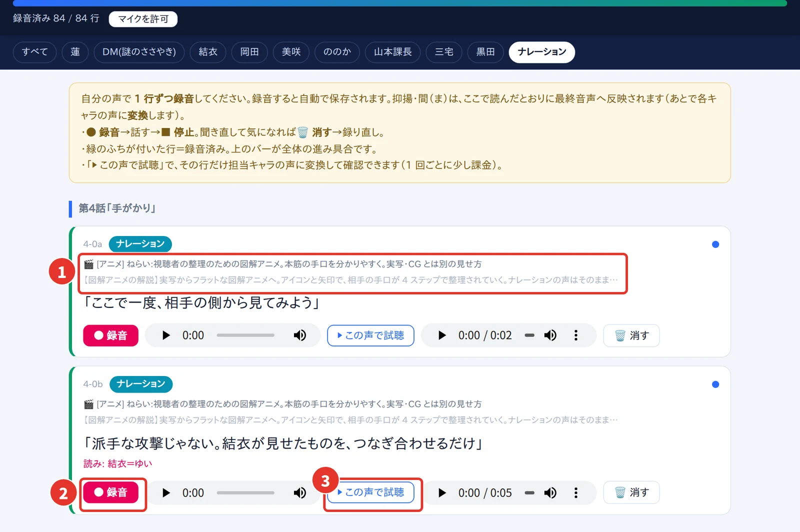Select the ナレーション filter tab
Image resolution: width=800 pixels, height=532 pixels.
[542, 52]
